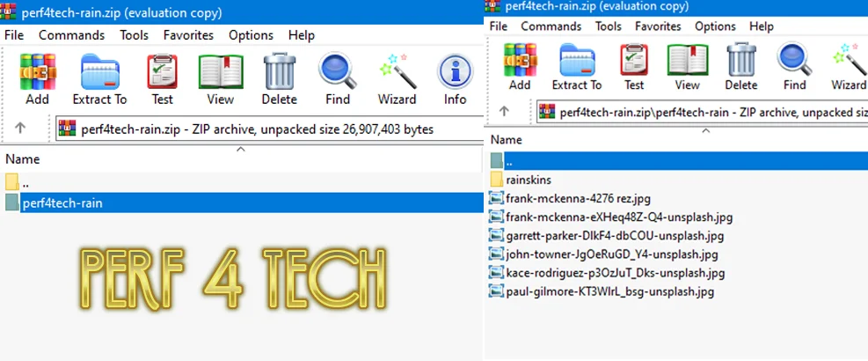Click Test icon in right WinRAR window
Image resolution: width=868 pixels, height=361 pixels.
click(x=634, y=60)
